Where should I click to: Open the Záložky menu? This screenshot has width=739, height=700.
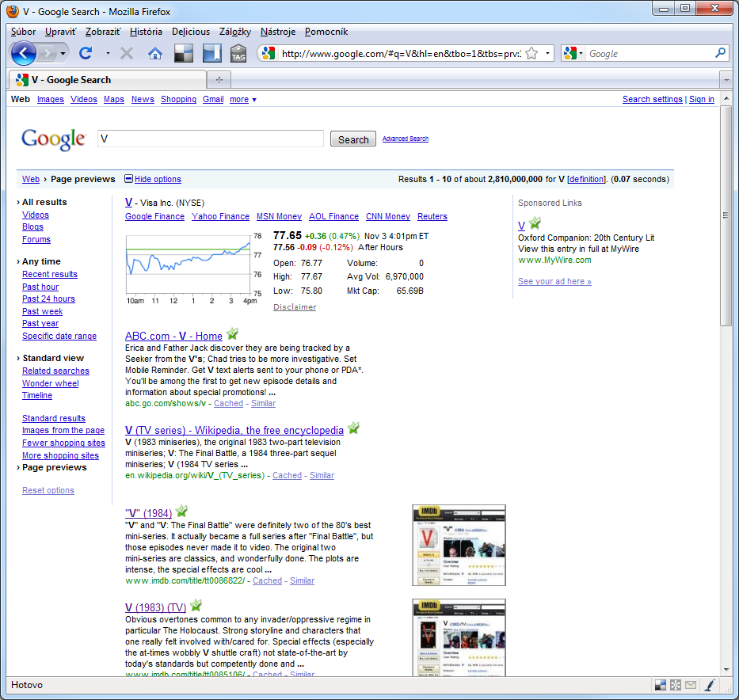(x=234, y=32)
